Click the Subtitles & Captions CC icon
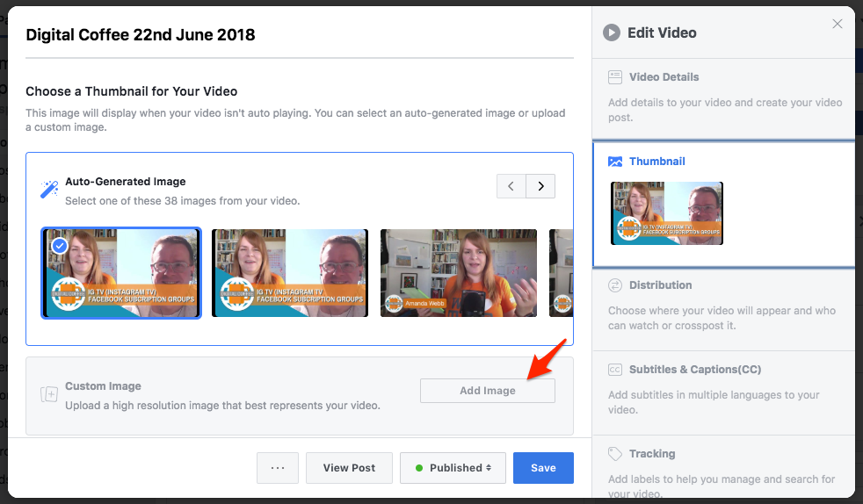The height and width of the screenshot is (504, 863). (x=615, y=370)
